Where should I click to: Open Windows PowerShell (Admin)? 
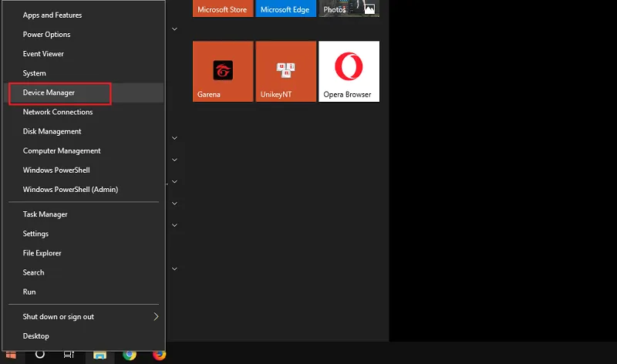click(x=70, y=190)
